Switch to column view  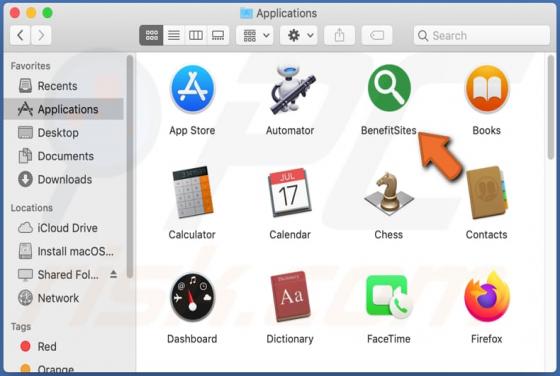(196, 35)
